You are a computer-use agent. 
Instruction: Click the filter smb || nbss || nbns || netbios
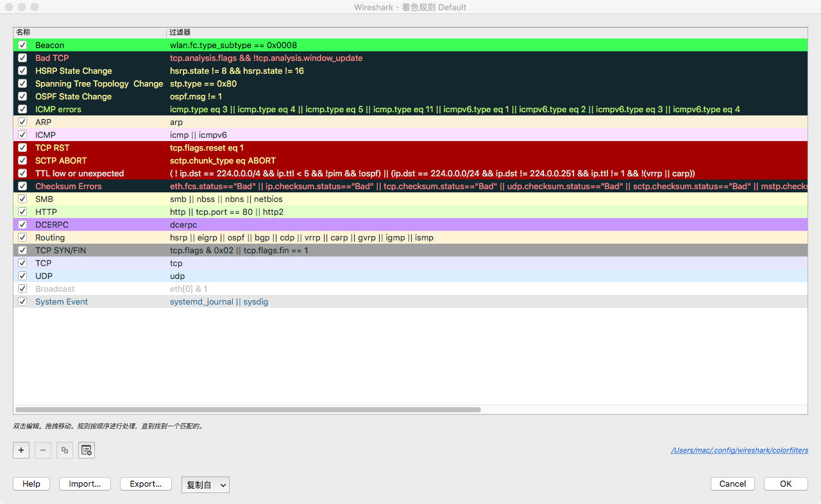[x=226, y=199]
